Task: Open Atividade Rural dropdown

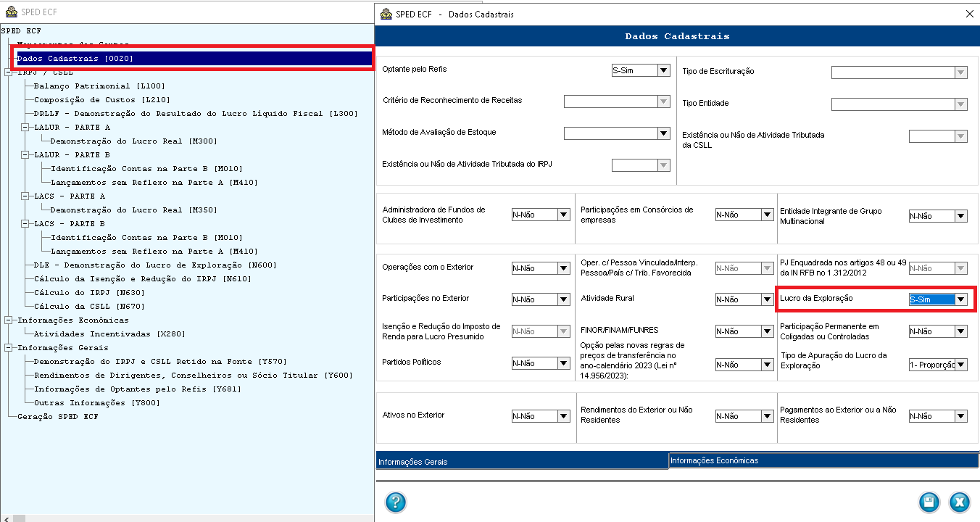Action: pos(768,299)
